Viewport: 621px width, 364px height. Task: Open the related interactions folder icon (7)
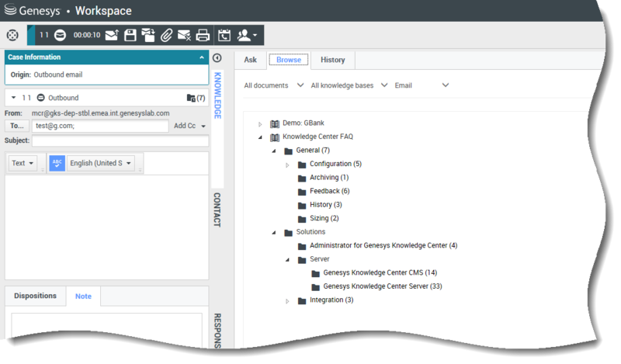[x=196, y=98]
